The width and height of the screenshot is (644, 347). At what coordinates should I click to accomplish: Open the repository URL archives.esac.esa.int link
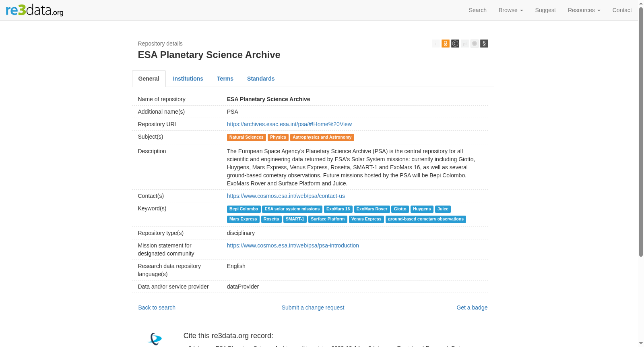coord(289,124)
